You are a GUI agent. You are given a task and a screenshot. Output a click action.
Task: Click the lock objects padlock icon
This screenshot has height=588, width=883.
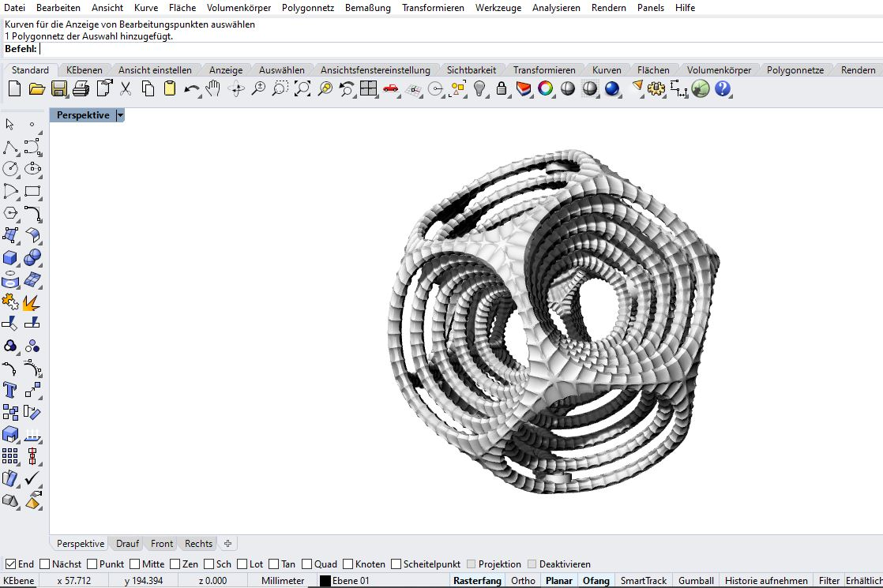click(501, 89)
